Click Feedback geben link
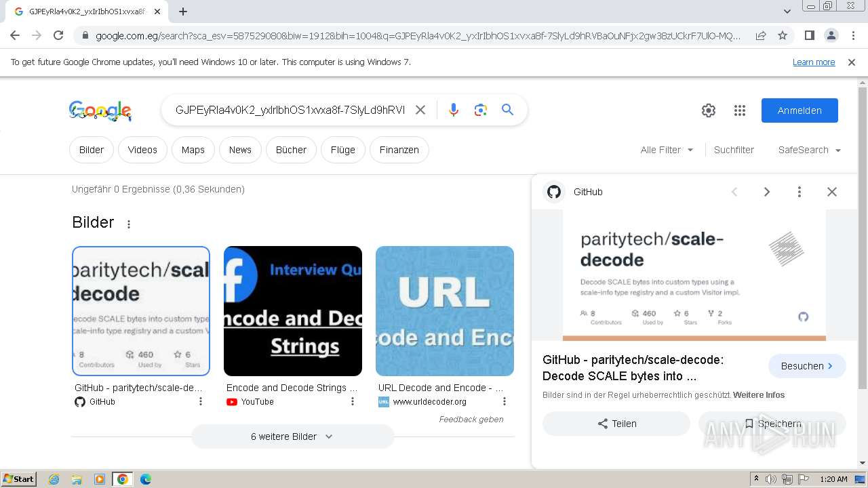Screen dimensions: 868x488 471,419
